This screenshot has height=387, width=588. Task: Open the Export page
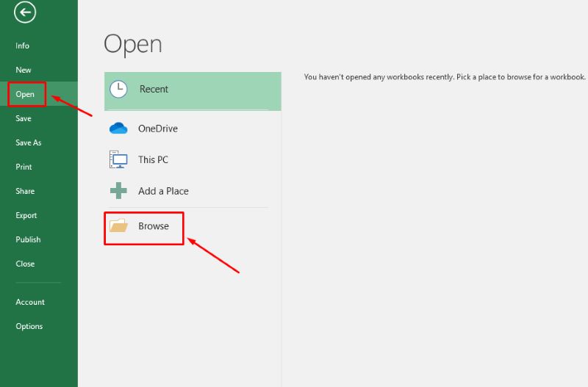[26, 215]
